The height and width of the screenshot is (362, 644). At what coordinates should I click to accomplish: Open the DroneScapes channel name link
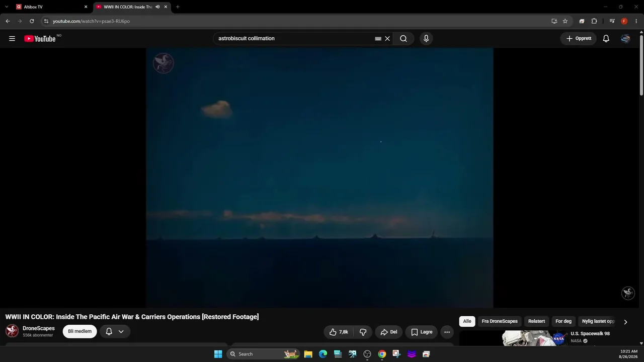point(39,328)
